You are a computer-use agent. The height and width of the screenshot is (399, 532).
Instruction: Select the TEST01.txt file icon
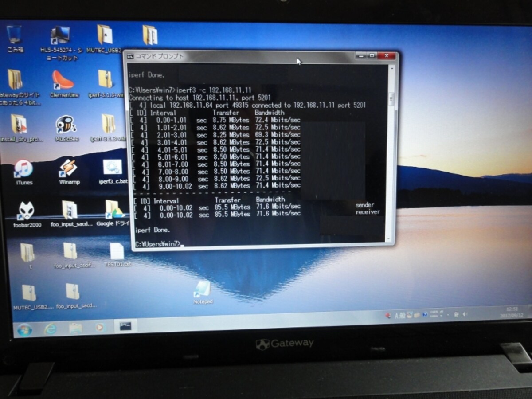point(117,255)
